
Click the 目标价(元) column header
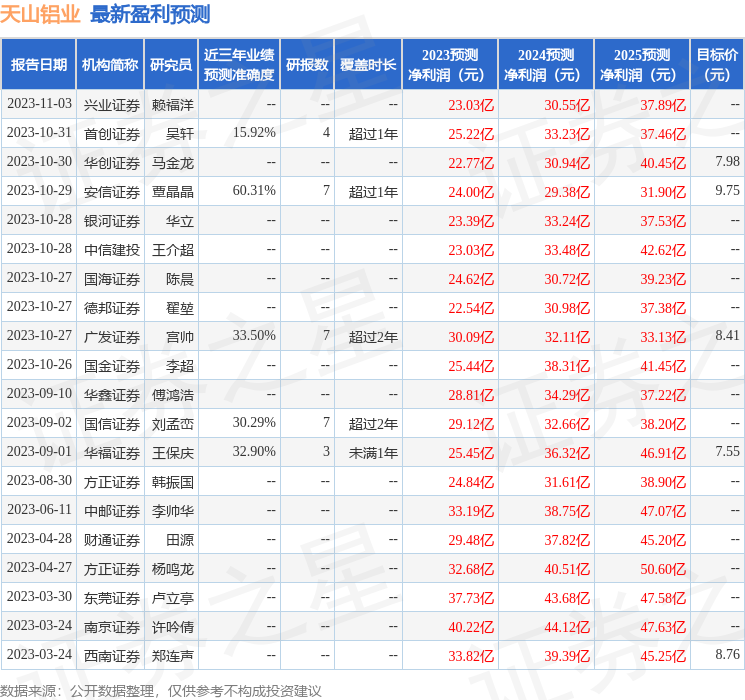[717, 65]
